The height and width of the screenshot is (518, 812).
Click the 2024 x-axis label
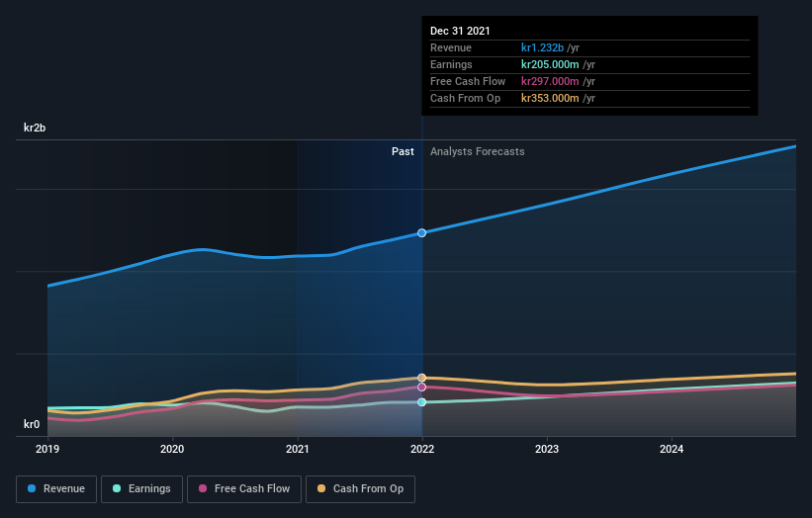672,449
